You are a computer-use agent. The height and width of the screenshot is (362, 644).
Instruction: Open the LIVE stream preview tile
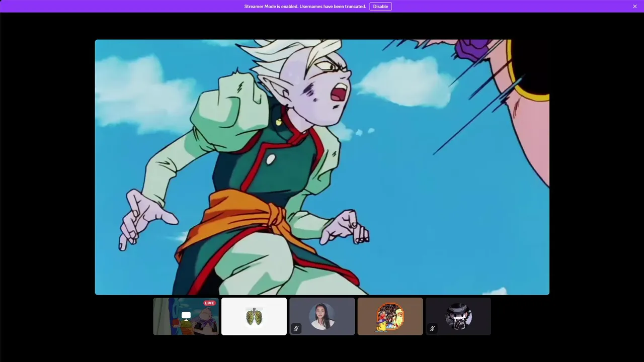186,316
